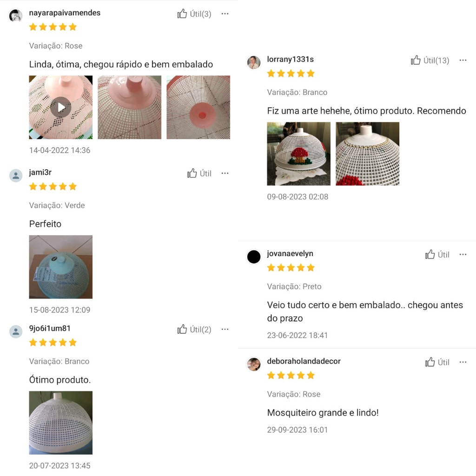This screenshot has height=476, width=476.
Task: Click thumbs-up on 9jo6i1um81's review
Action: click(x=194, y=330)
